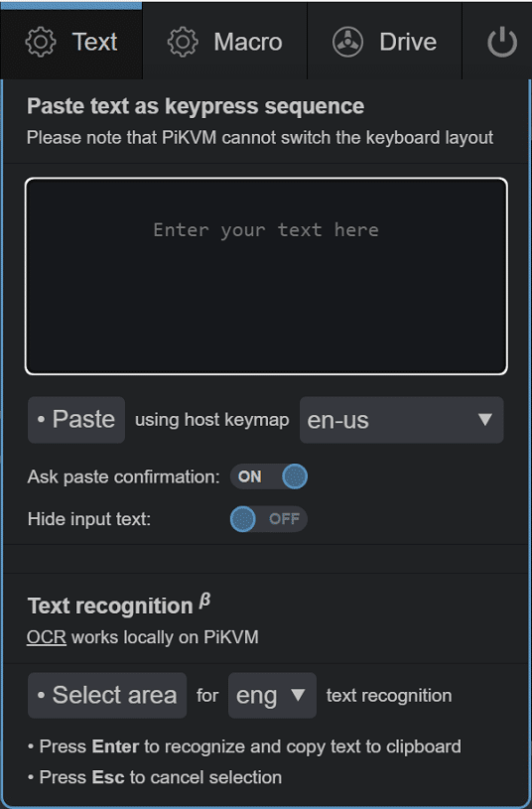
Task: Click the gear icon beside Macro
Action: coord(183,42)
